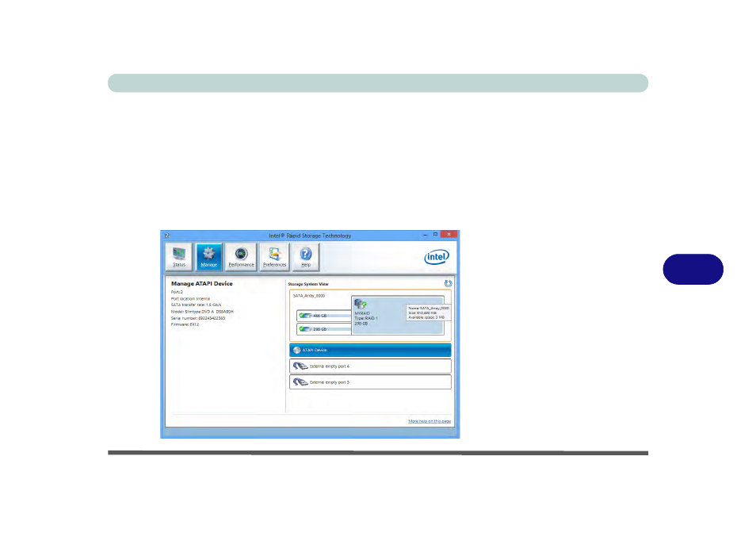The height and width of the screenshot is (533, 756).
Task: Click the ATAPI Device disc icon
Action: tap(297, 351)
